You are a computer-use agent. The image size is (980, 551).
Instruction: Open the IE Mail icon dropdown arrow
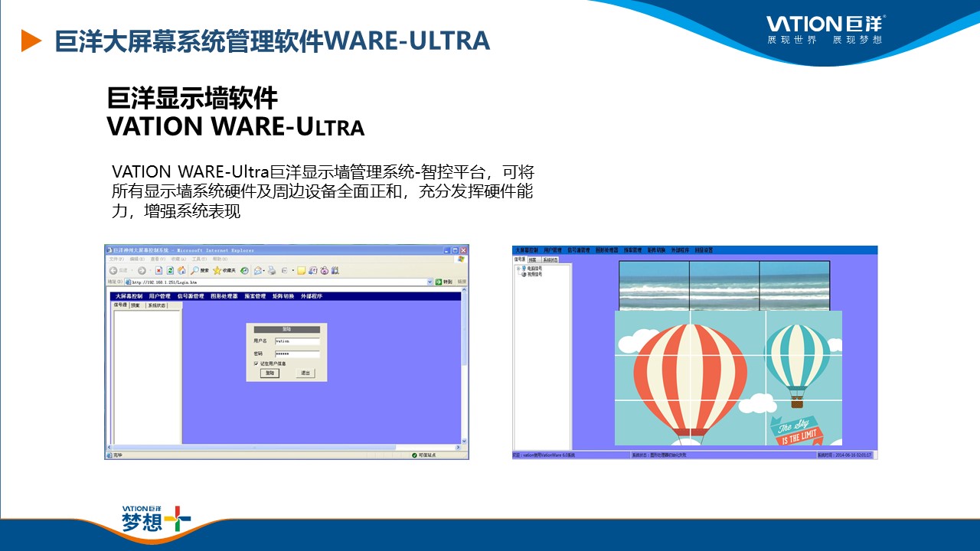pos(263,270)
